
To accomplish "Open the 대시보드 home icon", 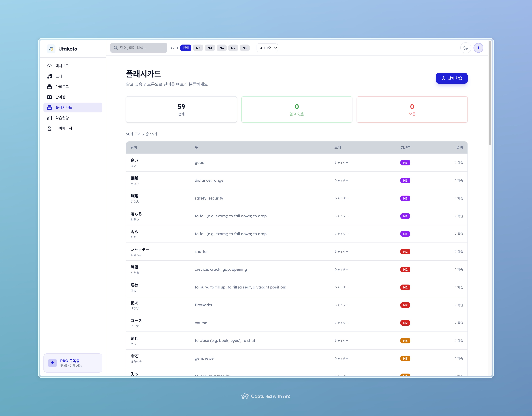I will pyautogui.click(x=49, y=66).
